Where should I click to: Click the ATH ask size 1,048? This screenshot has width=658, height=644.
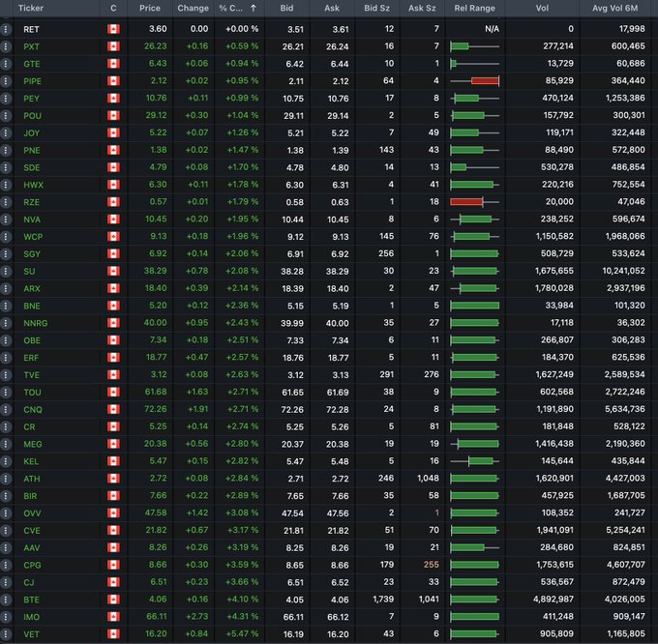[428, 478]
